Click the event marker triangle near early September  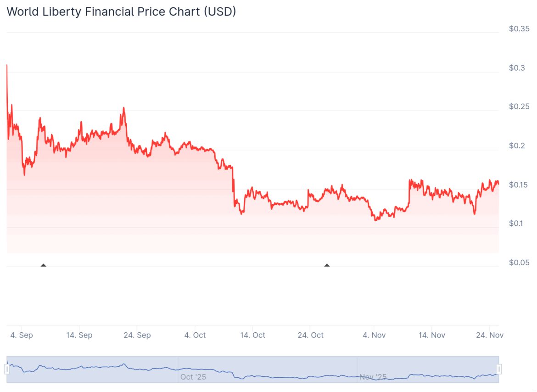44,265
